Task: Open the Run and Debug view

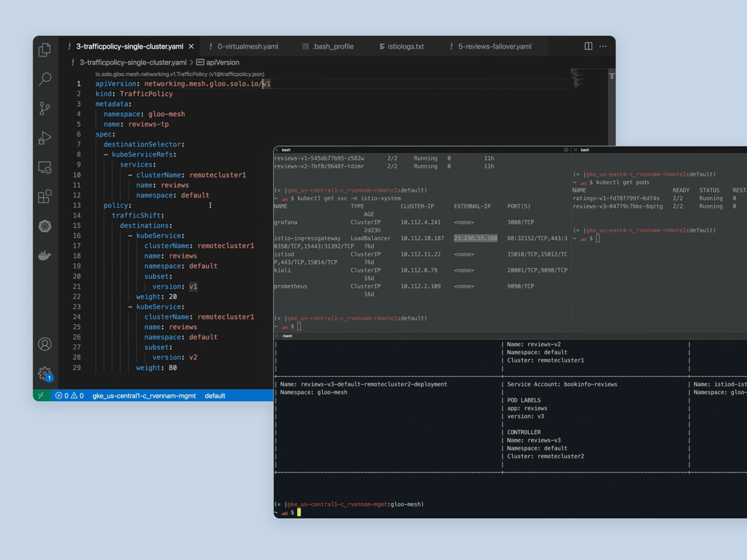Action: 45,138
